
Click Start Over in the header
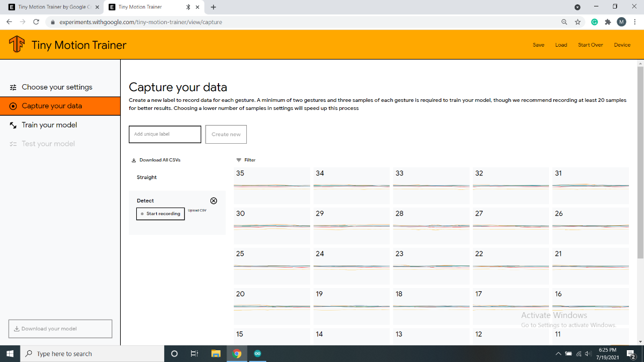590,45
